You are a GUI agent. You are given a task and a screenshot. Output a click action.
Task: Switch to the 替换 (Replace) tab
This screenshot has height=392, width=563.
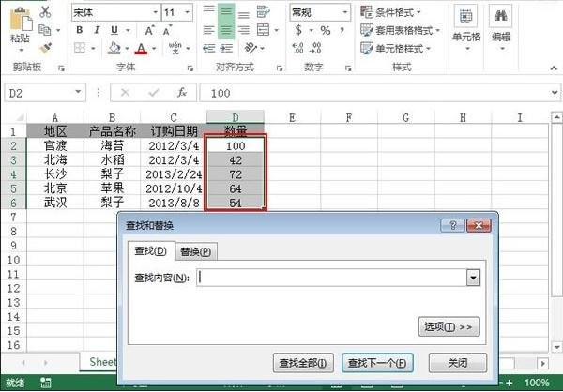197,251
